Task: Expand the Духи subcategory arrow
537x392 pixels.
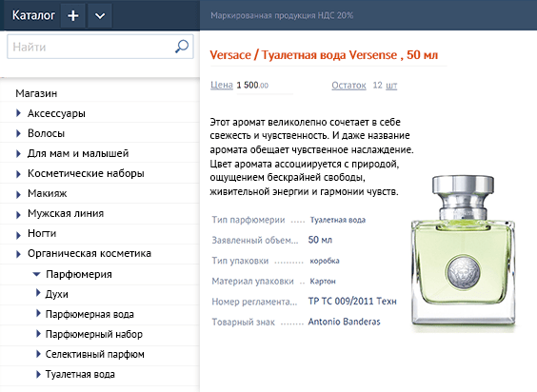Action: (x=38, y=293)
